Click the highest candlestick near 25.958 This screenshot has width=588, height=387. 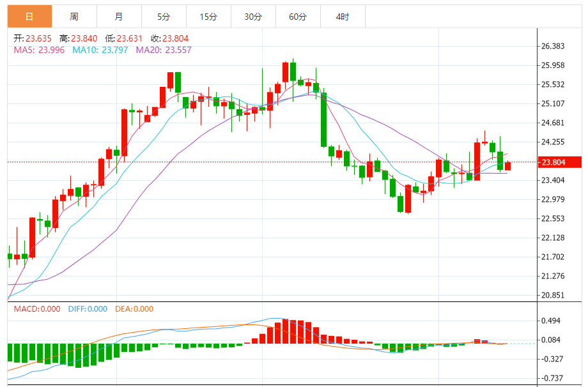[x=293, y=72]
